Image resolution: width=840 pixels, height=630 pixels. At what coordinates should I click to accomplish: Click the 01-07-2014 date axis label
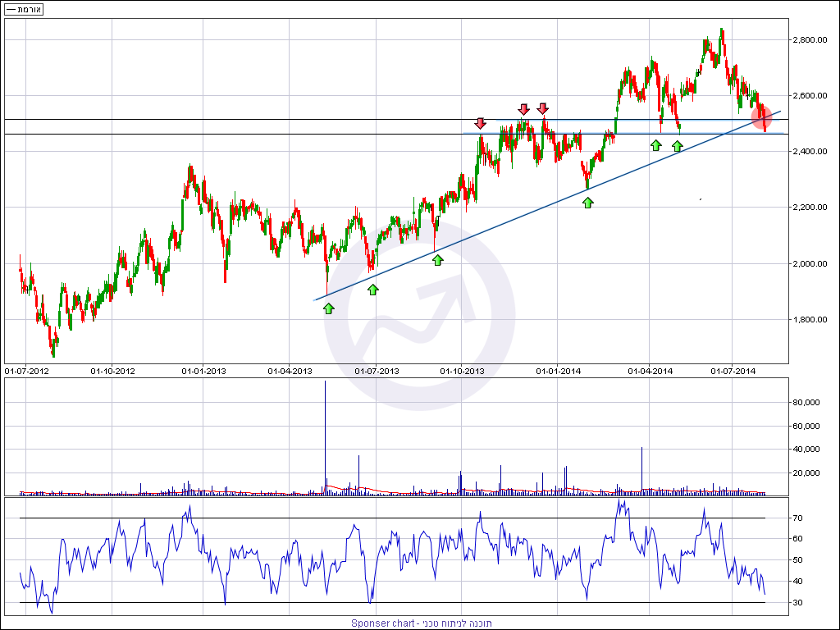coord(732,372)
